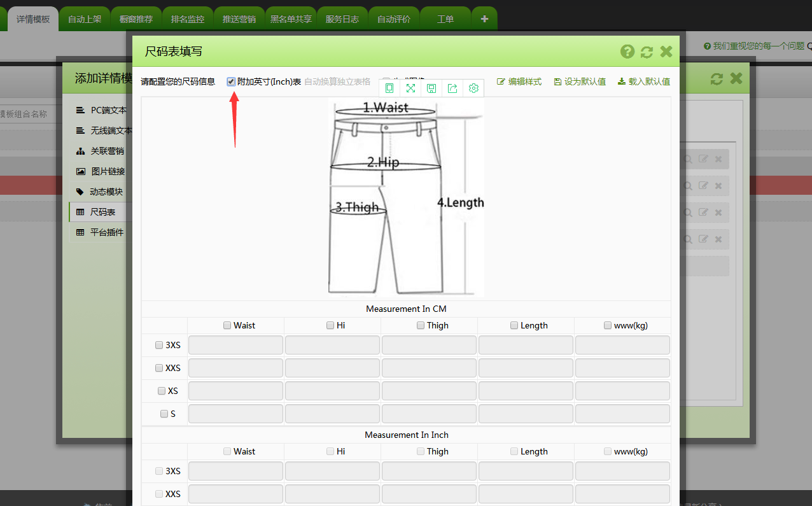
Task: Click the XS Length cell in CM table
Action: (x=526, y=391)
